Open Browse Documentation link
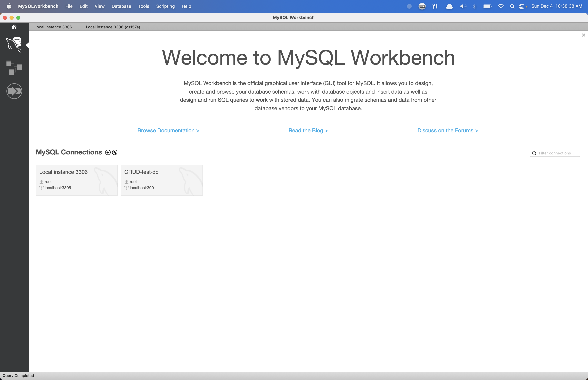 (x=168, y=130)
